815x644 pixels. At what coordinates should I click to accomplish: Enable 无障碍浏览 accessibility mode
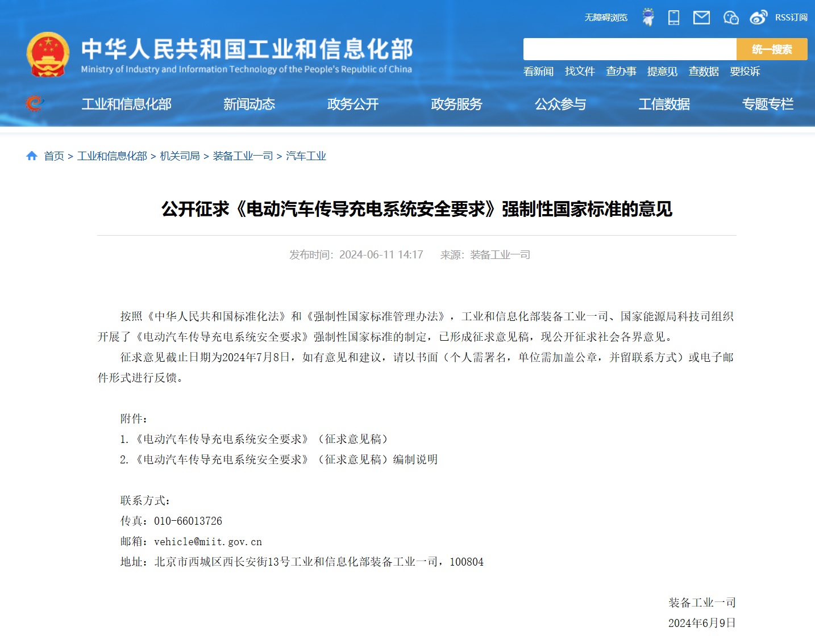coord(605,17)
